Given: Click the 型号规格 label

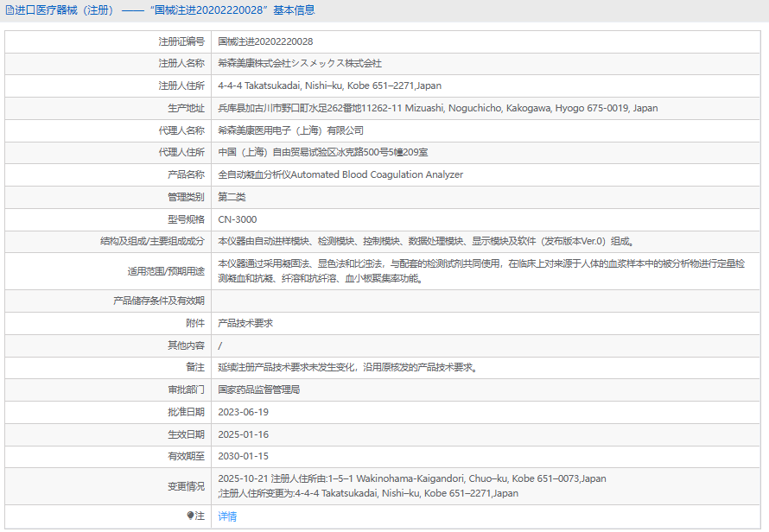Looking at the screenshot, I should click(187, 219).
